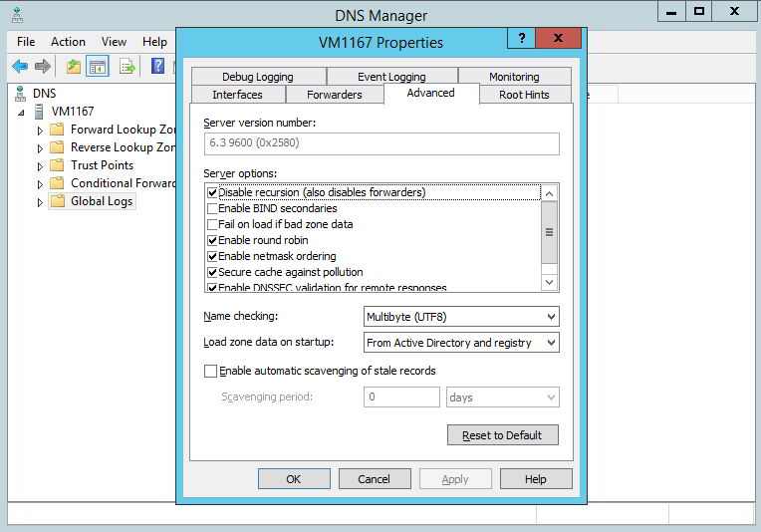The image size is (761, 532).
Task: Click the Up One Level folder icon
Action: (74, 66)
